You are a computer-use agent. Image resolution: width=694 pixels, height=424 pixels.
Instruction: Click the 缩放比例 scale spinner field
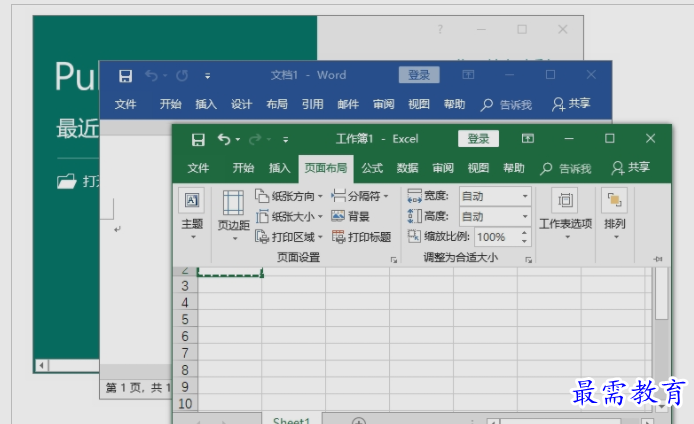tap(492, 237)
